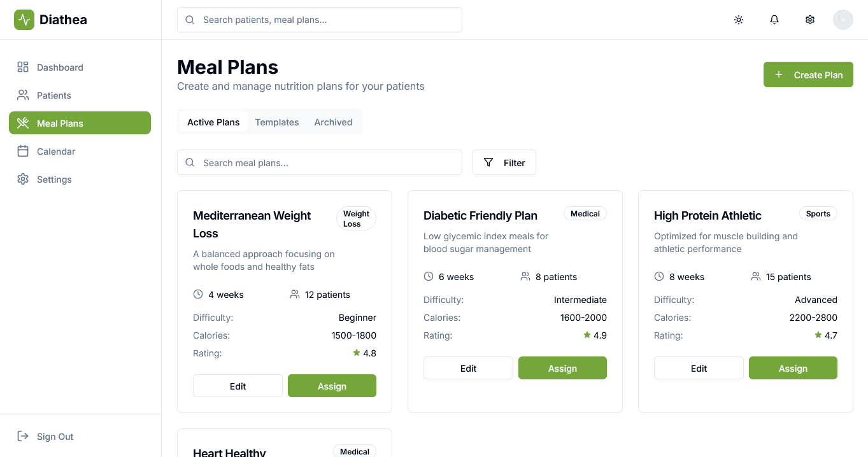Switch to the Templates tab
This screenshot has height=457, width=868.
pos(277,122)
